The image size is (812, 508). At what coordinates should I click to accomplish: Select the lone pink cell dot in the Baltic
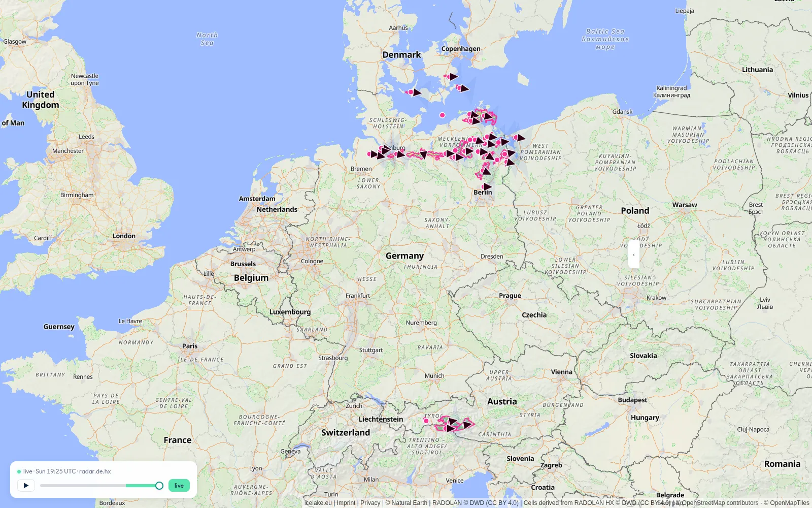tap(442, 115)
